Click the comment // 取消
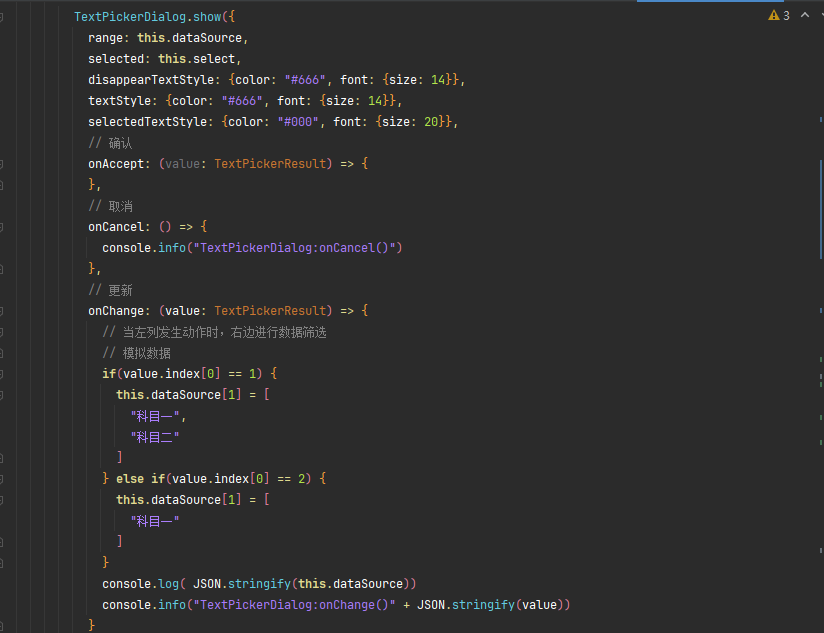The image size is (824, 633). (x=110, y=206)
